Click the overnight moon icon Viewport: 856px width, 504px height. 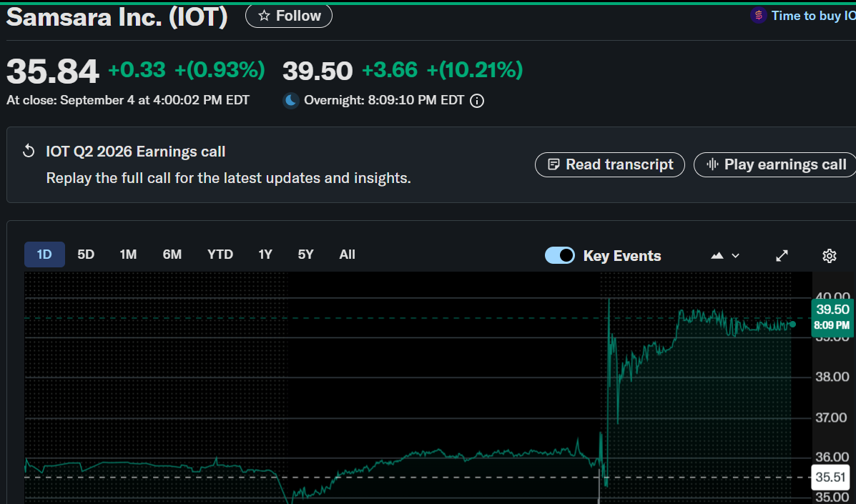[x=290, y=101]
